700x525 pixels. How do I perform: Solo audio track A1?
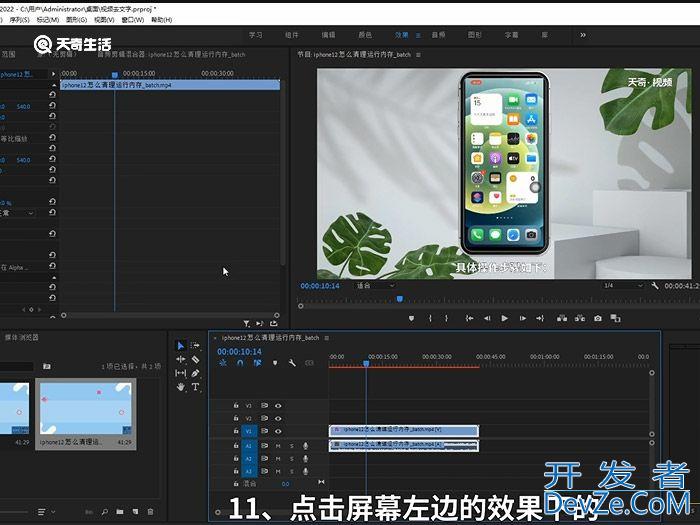(292, 446)
